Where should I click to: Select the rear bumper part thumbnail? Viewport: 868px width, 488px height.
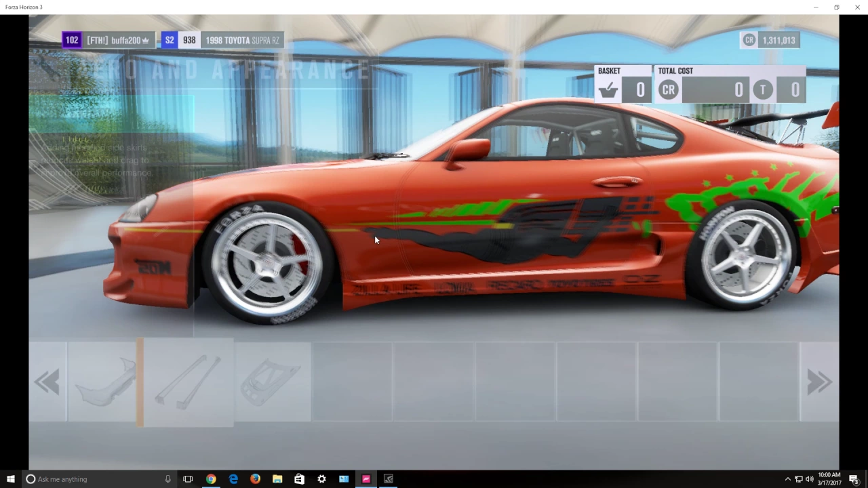pyautogui.click(x=104, y=382)
